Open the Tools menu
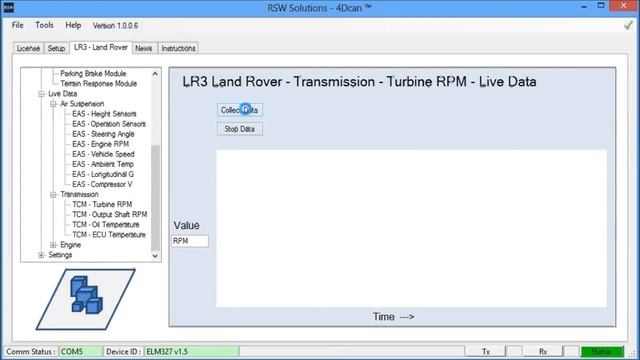Image resolution: width=640 pixels, height=360 pixels. click(44, 25)
